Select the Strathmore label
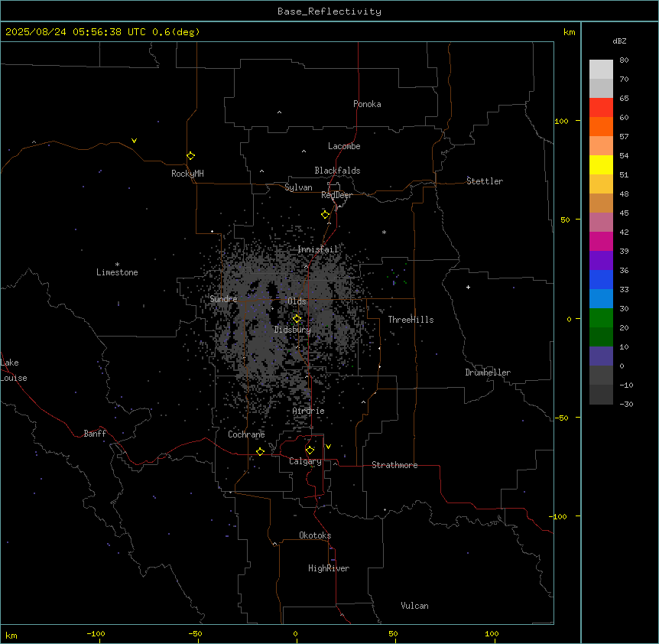This screenshot has height=644, width=659. click(x=394, y=465)
